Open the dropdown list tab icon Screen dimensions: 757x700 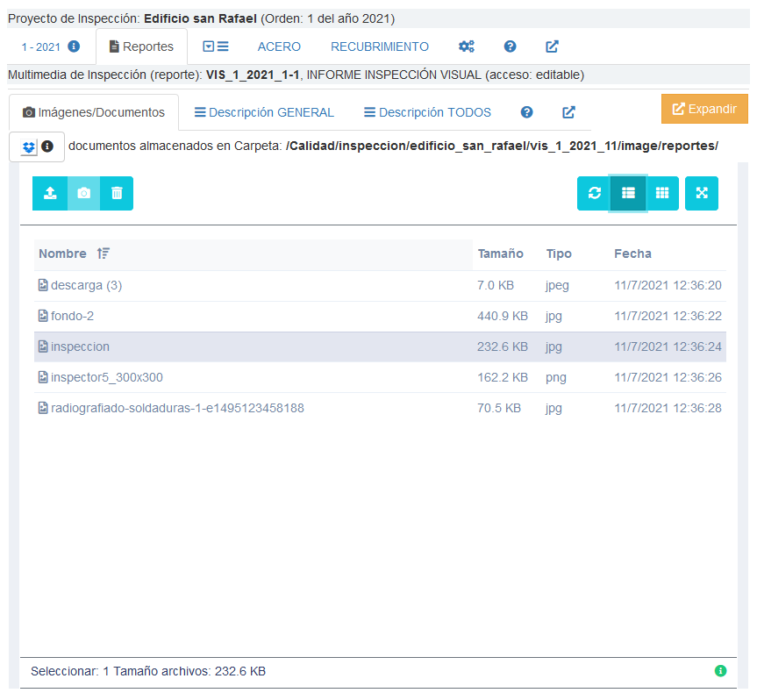[x=216, y=46]
